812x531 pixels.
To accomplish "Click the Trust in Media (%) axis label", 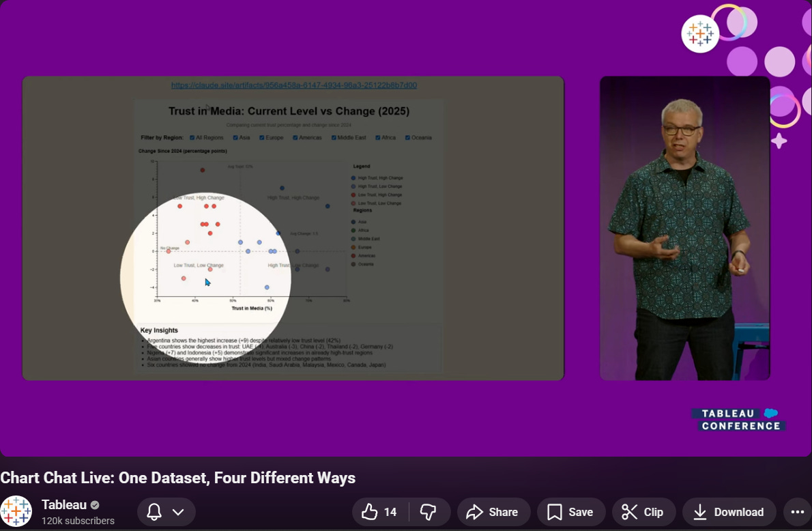I will [252, 308].
